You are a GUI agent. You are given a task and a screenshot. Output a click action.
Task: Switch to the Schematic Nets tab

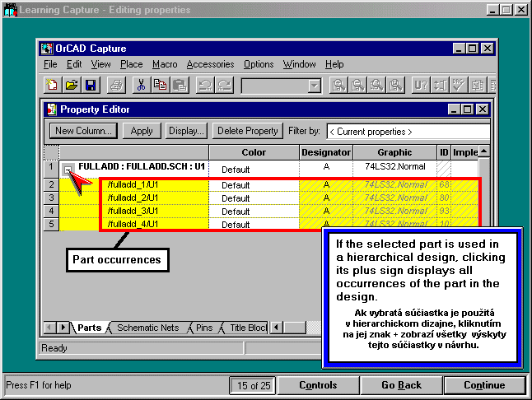[x=147, y=328]
